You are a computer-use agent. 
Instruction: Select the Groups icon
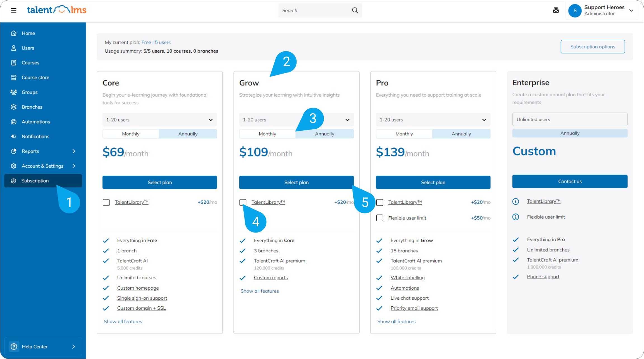14,92
